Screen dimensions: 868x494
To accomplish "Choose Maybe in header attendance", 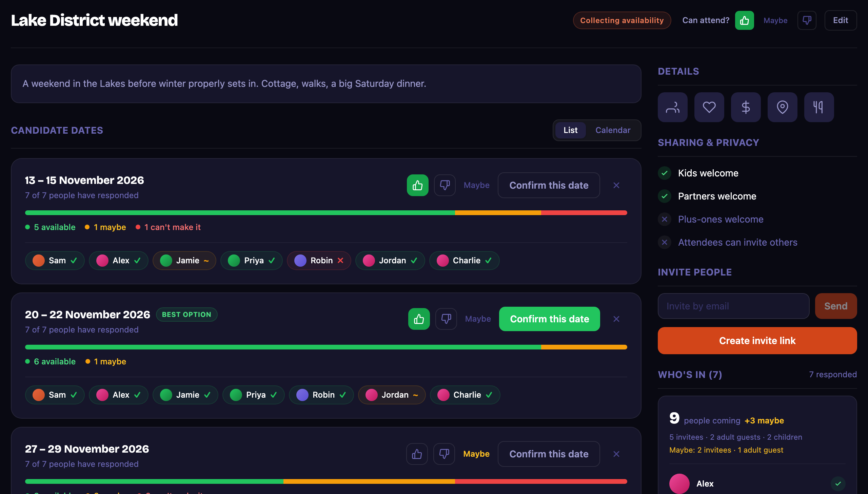I will click(775, 20).
